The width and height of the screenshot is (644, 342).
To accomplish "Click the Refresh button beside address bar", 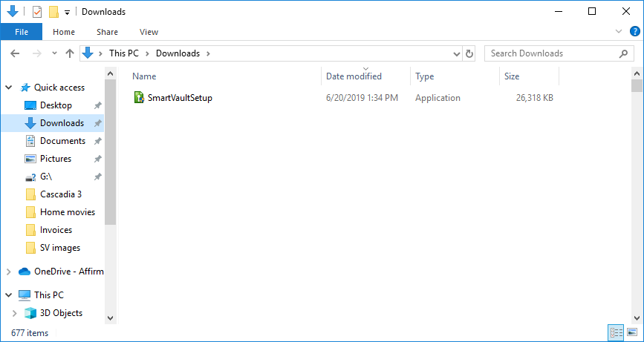I will [469, 53].
